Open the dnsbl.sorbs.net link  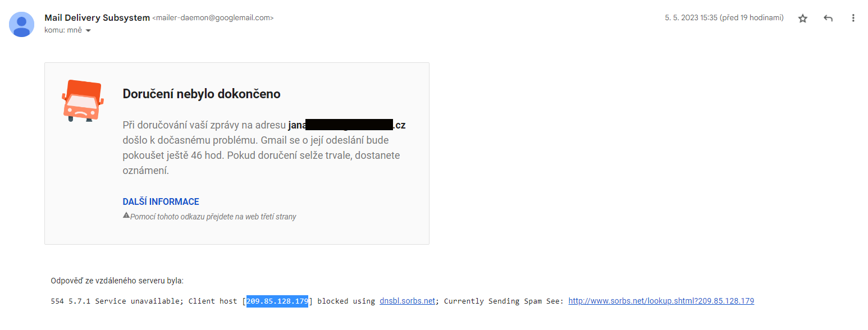(407, 301)
